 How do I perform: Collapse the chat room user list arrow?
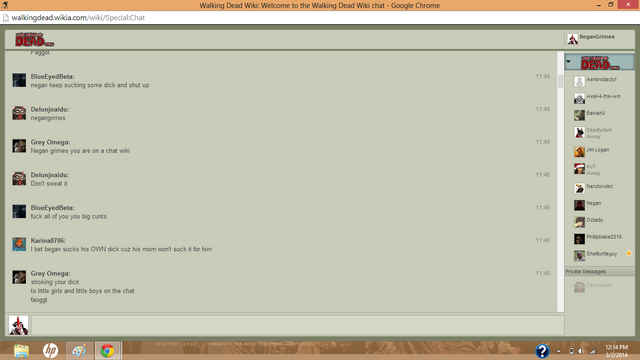click(569, 62)
